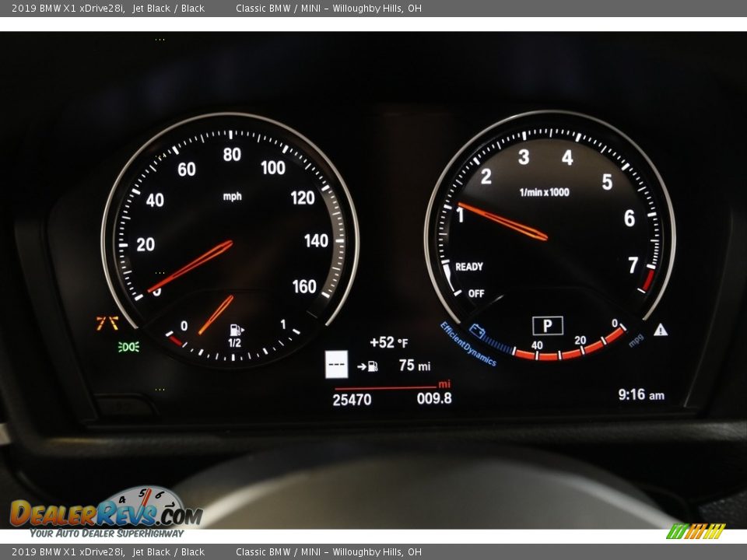Select the blue battery charge icon
The image size is (747, 560).
[x=477, y=331]
